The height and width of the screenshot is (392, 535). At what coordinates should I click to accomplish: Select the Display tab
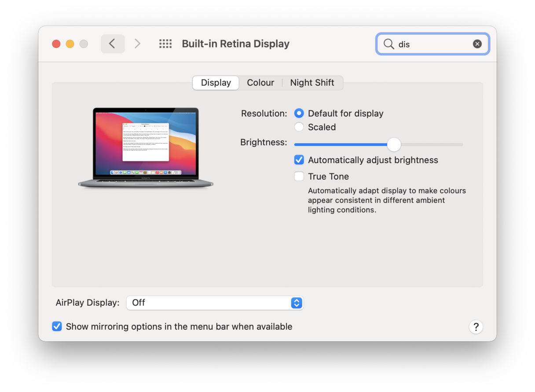pos(216,83)
